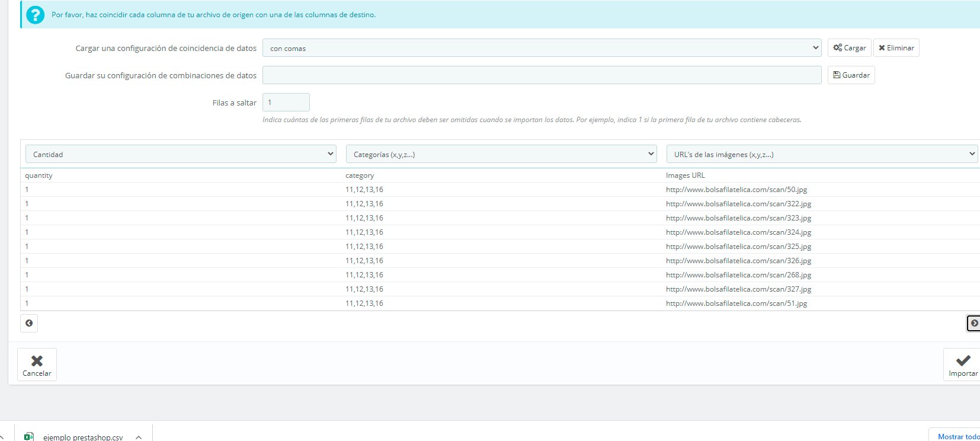Image resolution: width=980 pixels, height=441 pixels.
Task: Open the downloaded ejemplo prestashop.csv file
Action: pos(83,437)
